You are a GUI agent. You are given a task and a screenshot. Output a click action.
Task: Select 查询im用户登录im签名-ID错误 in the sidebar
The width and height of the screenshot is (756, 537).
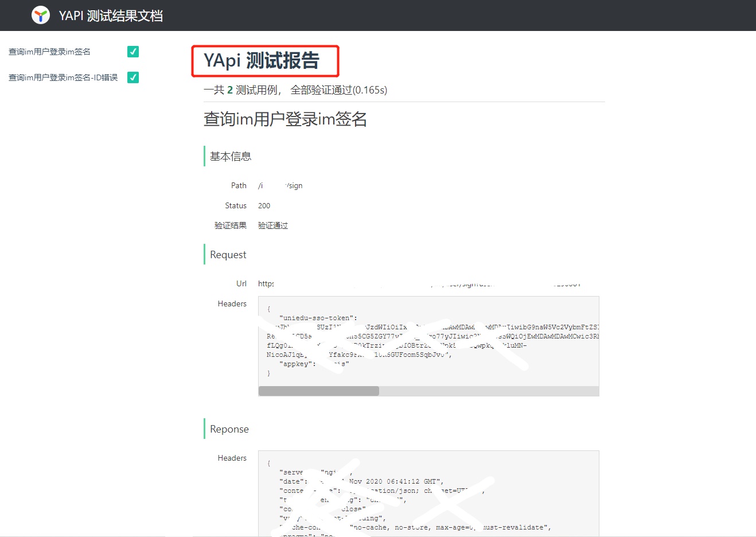point(63,77)
